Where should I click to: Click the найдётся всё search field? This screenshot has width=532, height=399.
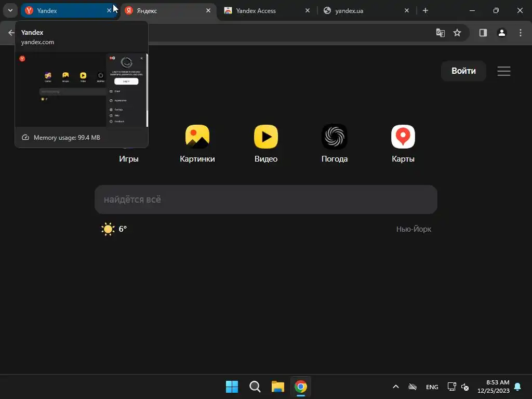click(266, 199)
